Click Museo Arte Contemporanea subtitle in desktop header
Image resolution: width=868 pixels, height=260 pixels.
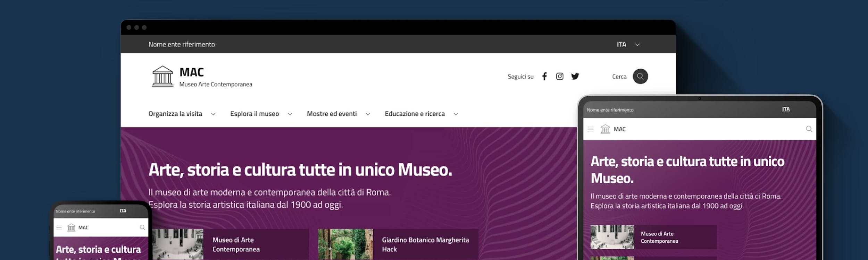216,84
